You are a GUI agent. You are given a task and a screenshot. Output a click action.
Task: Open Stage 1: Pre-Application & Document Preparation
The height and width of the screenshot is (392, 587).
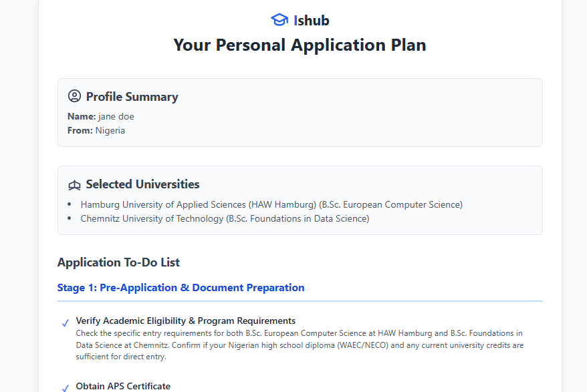pyautogui.click(x=181, y=288)
